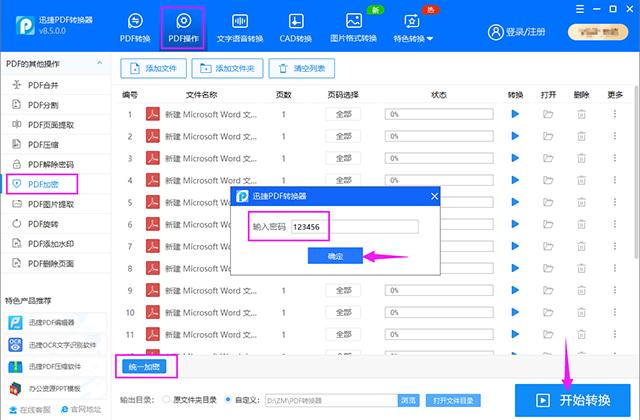The height and width of the screenshot is (420, 640).
Task: Click the 添加文件 button
Action: [x=153, y=68]
